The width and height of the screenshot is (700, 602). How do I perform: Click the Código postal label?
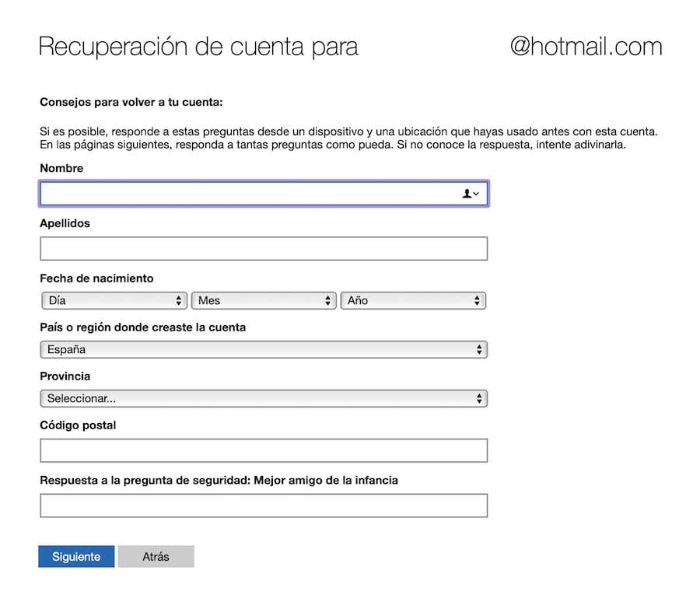tap(78, 425)
